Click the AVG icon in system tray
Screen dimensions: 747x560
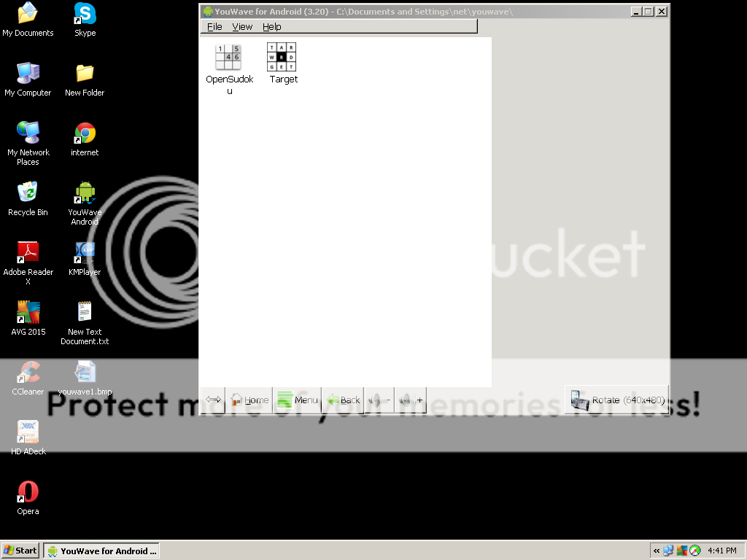coord(681,551)
